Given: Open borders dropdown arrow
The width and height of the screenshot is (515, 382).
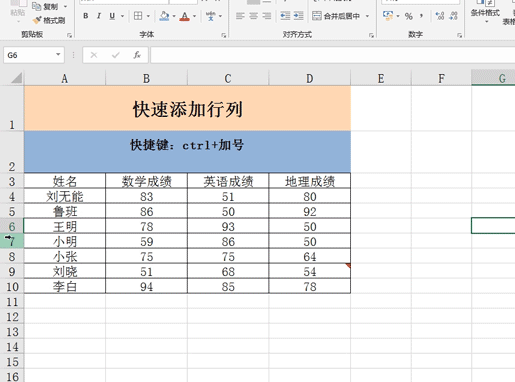Looking at the screenshot, I should click(x=148, y=16).
